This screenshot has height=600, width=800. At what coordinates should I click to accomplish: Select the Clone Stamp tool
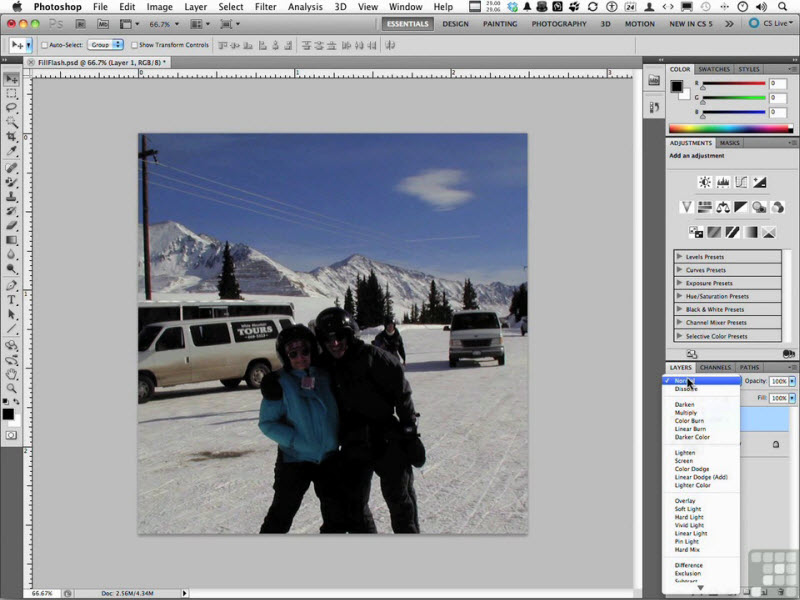tap(12, 196)
